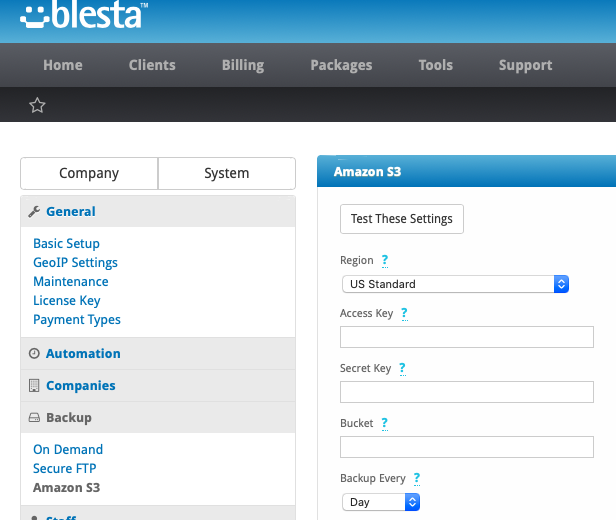Open the License Key page

tap(67, 300)
